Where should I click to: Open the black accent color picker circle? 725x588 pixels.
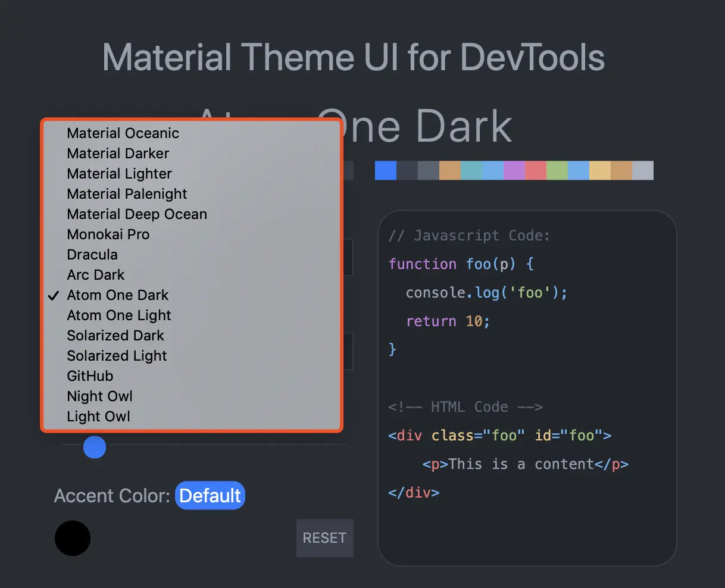tap(73, 538)
